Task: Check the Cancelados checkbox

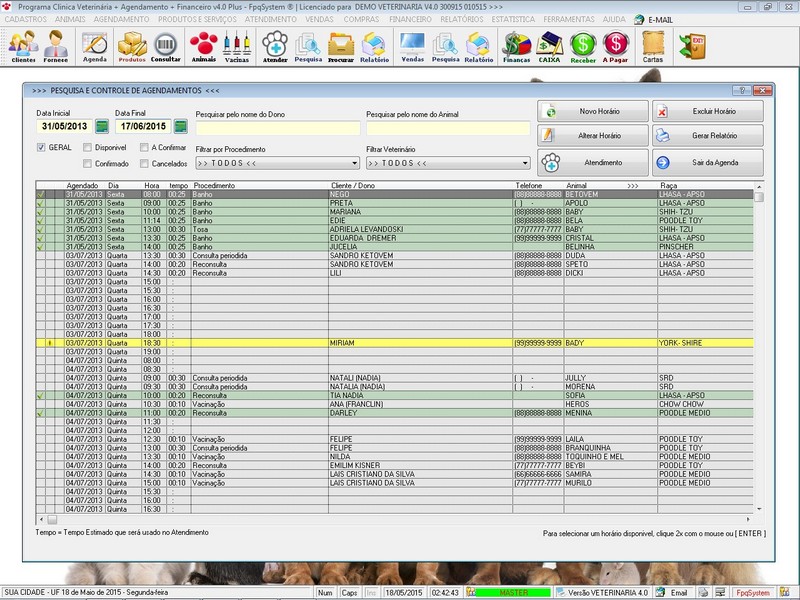Action: (x=144, y=164)
